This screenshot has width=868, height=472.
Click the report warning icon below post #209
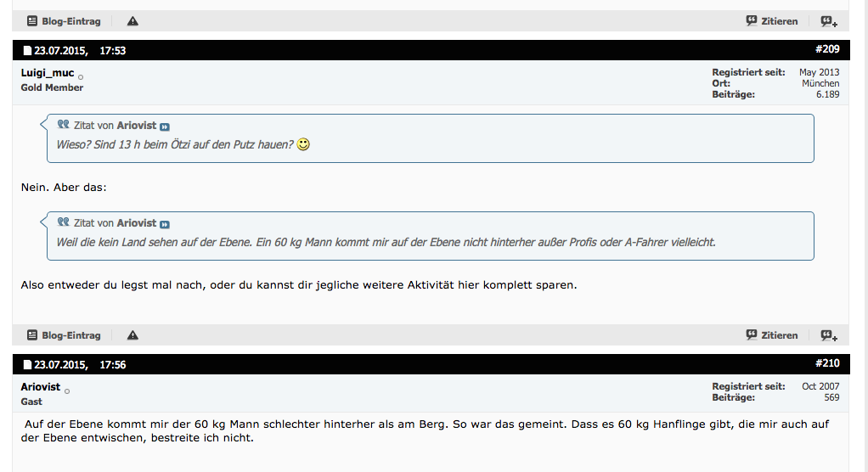tap(132, 335)
